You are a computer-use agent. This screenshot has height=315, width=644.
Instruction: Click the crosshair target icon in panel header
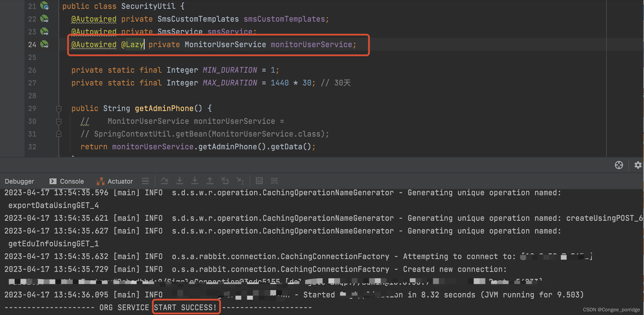pos(619,165)
